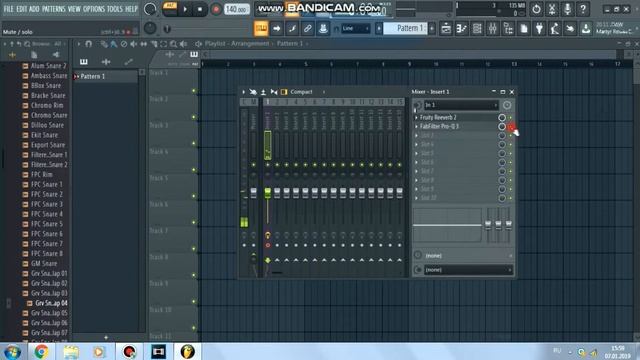
Task: Select the playlist playback speaker tool icon
Action: pyautogui.click(x=184, y=44)
